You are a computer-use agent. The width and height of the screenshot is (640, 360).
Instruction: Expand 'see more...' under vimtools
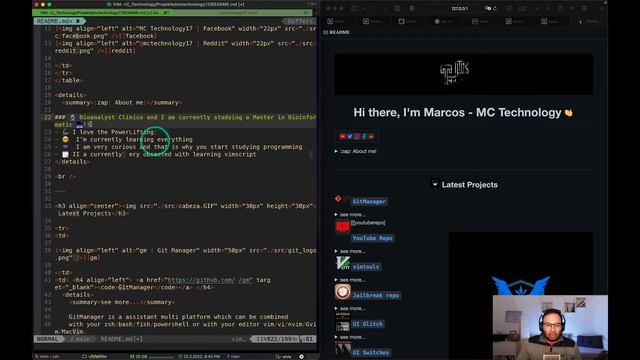pyautogui.click(x=350, y=280)
